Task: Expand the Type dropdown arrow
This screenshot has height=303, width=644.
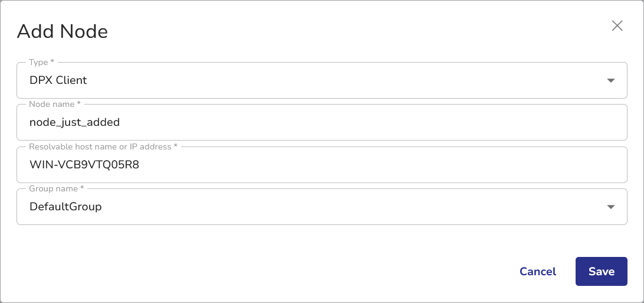Action: [611, 80]
